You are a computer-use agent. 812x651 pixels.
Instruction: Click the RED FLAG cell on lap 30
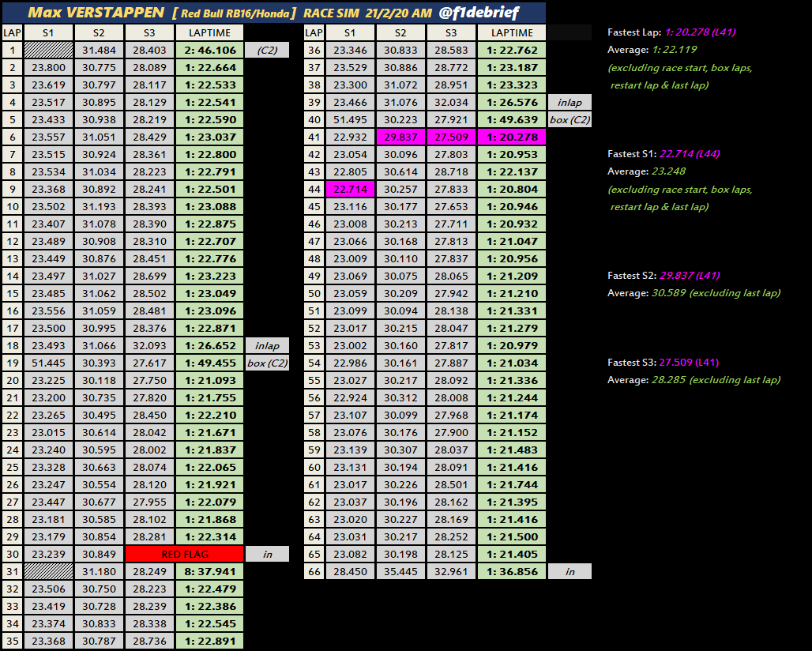coord(184,554)
